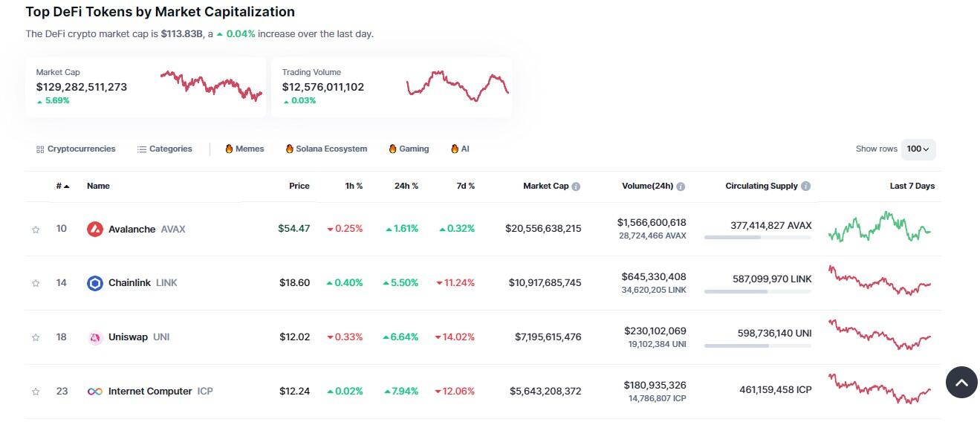The image size is (980, 422).
Task: Click Internet Computer volume $180,935,326
Action: (x=655, y=385)
